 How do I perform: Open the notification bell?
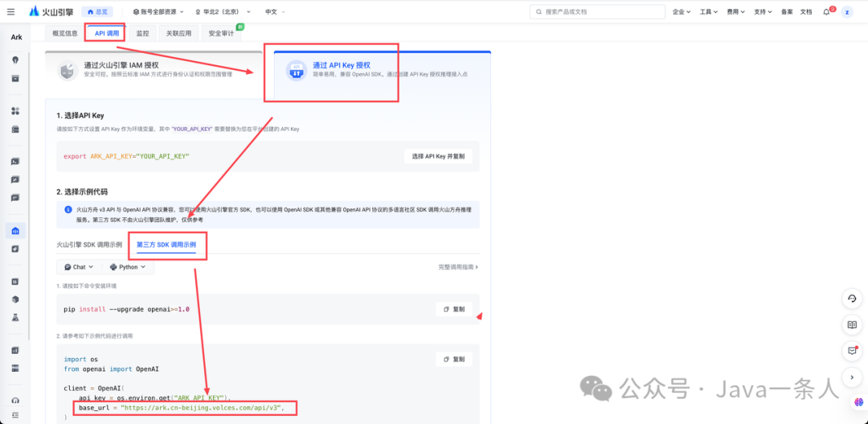point(826,11)
